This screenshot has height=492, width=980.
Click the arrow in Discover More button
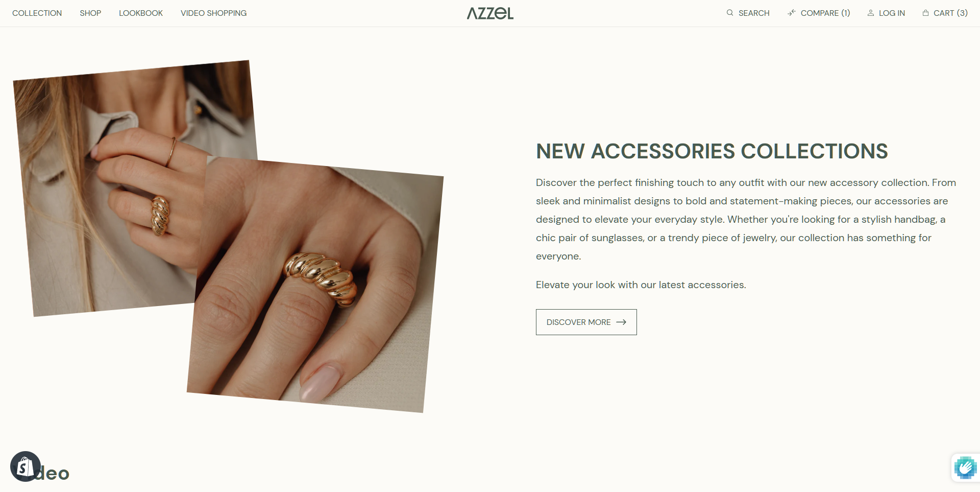pos(621,322)
